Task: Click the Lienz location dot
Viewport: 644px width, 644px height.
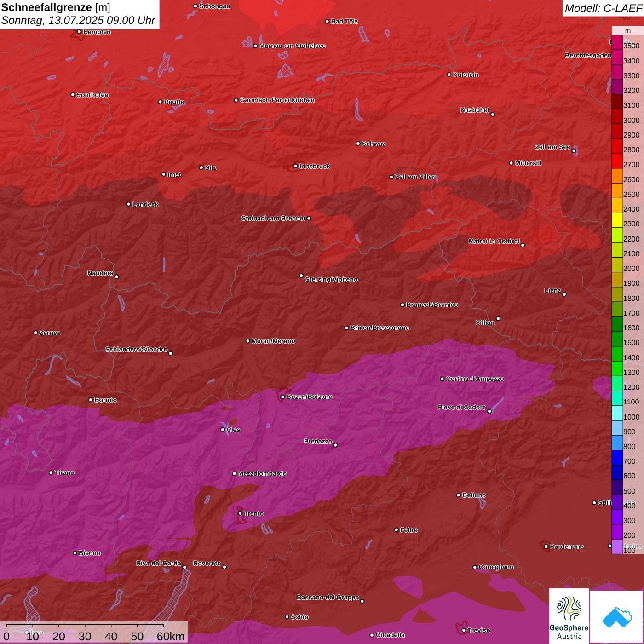Action: click(x=564, y=294)
